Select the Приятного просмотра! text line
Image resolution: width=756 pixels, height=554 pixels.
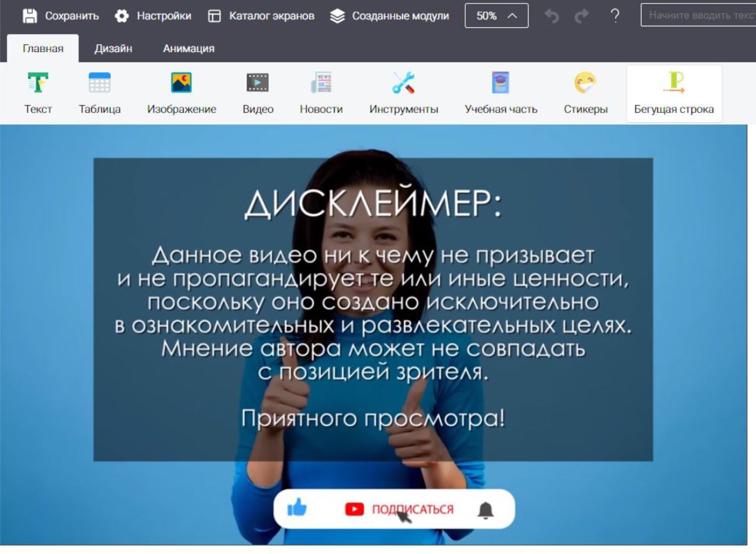coord(373,418)
